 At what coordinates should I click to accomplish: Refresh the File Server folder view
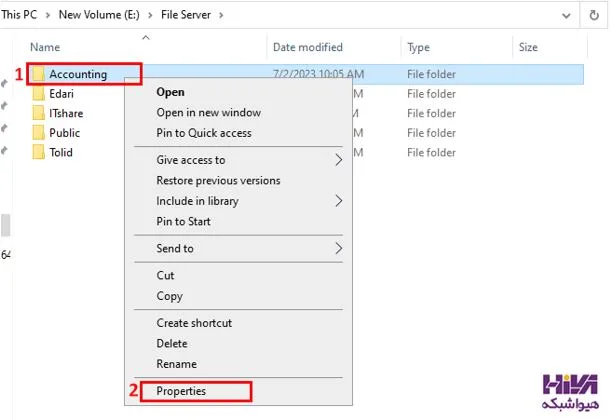pos(594,15)
